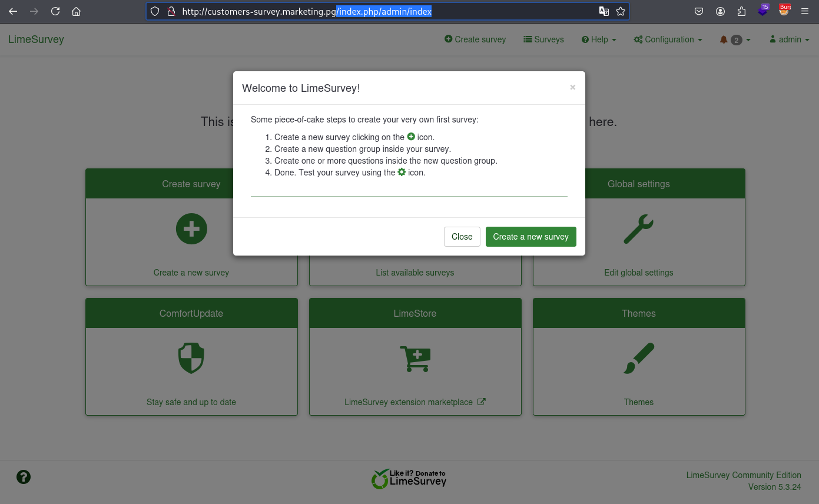Click the translate page icon in the address bar

pos(604,11)
